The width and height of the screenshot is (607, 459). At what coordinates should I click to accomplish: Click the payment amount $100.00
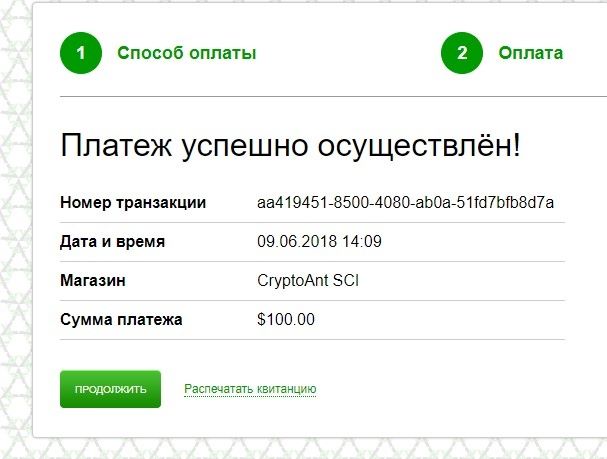click(286, 320)
